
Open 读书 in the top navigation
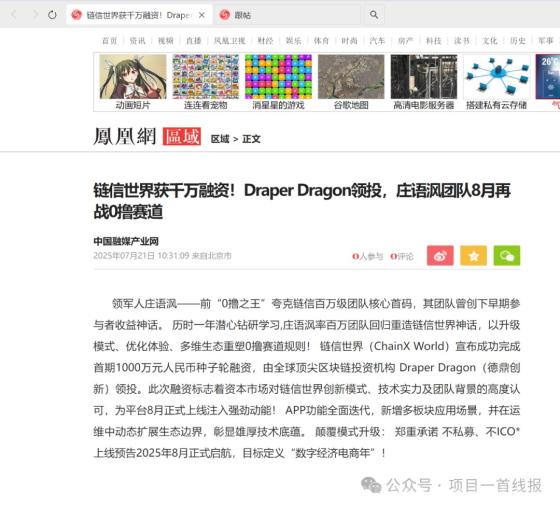[462, 41]
